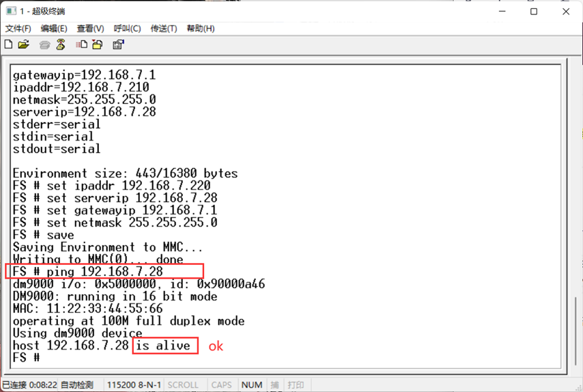Click 'operating at 100M full duplex mode'
Viewport: 583px width, 392px height.
[128, 320]
